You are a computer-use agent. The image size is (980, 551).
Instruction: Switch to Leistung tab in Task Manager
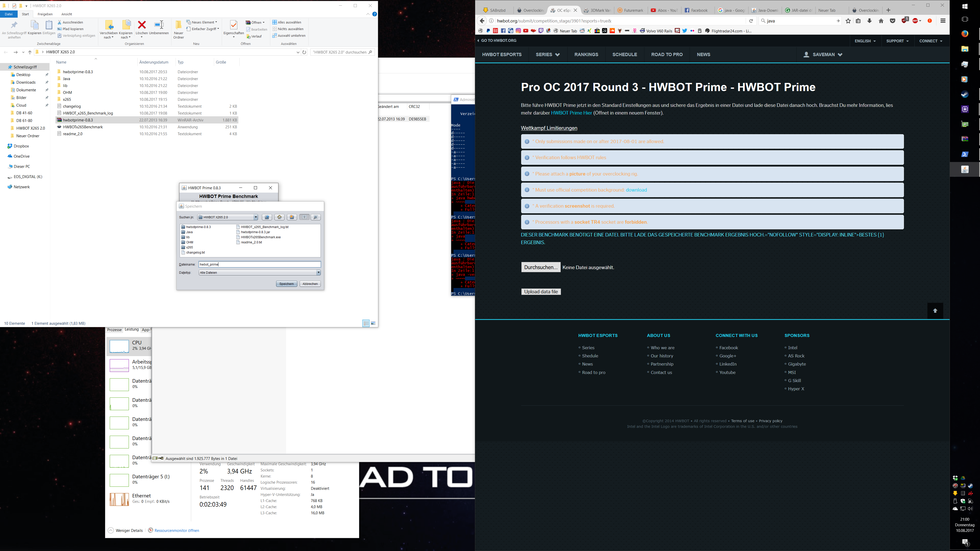pyautogui.click(x=132, y=330)
